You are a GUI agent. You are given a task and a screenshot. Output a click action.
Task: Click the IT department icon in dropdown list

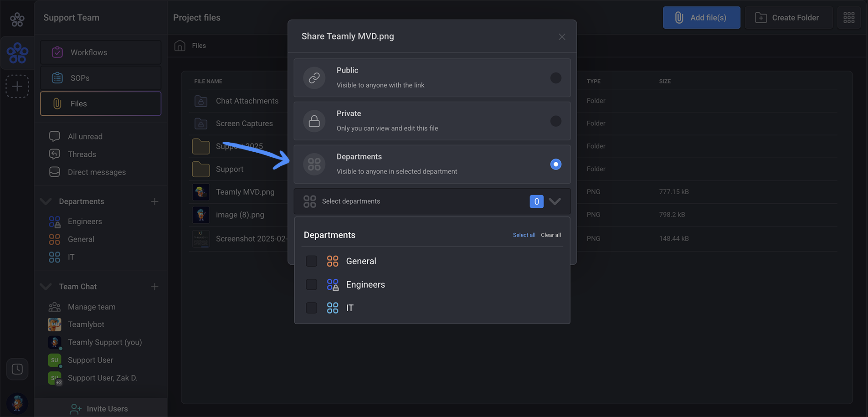click(x=333, y=308)
